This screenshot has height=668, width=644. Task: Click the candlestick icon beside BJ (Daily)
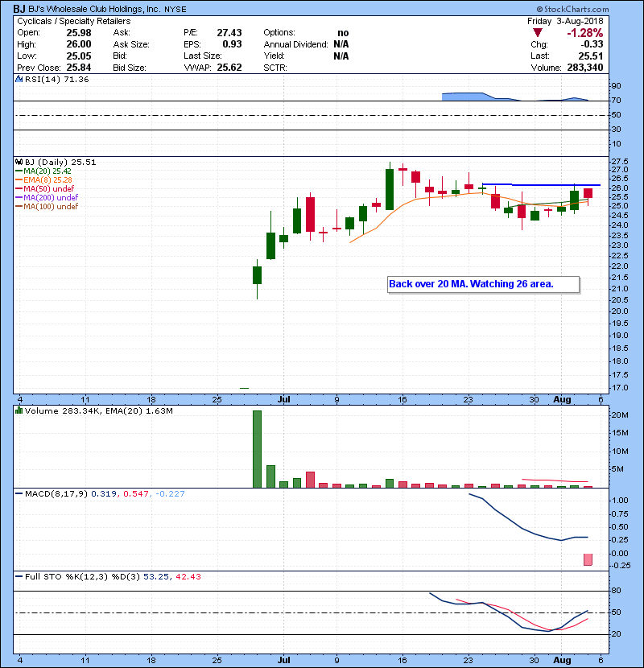19,162
